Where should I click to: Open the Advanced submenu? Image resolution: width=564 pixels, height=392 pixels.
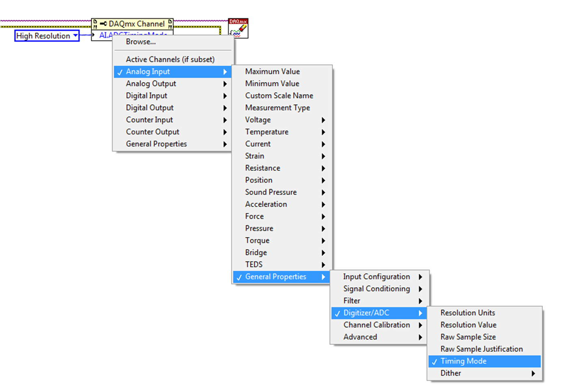pyautogui.click(x=379, y=337)
